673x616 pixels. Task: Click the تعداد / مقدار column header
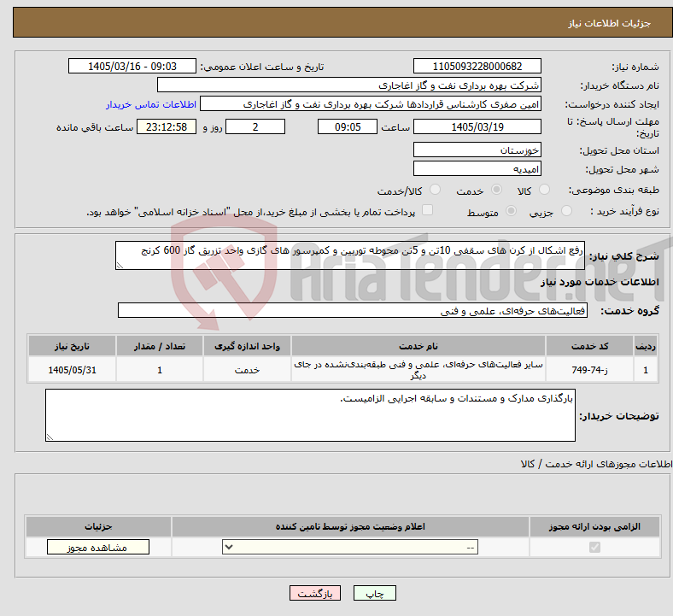click(x=160, y=346)
